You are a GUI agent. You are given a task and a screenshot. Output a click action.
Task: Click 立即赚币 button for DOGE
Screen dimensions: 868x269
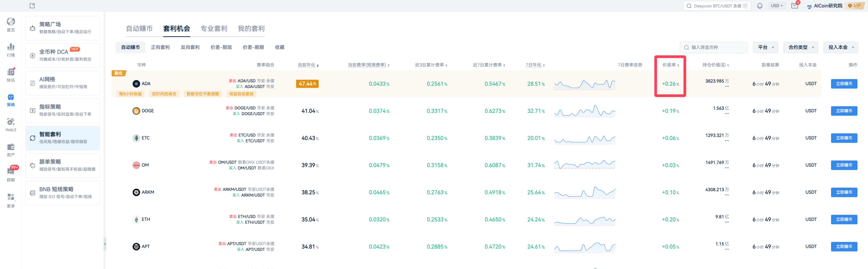pos(844,111)
